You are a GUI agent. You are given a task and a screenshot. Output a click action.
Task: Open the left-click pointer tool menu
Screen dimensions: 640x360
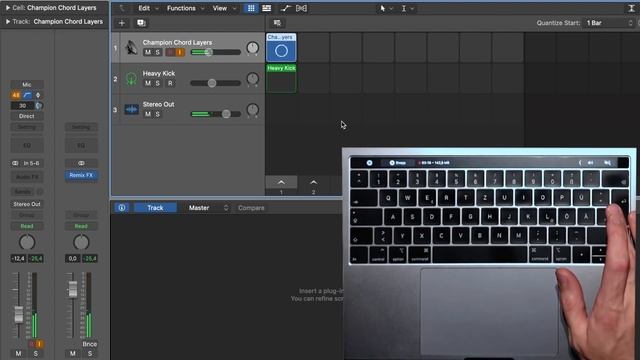point(386,8)
